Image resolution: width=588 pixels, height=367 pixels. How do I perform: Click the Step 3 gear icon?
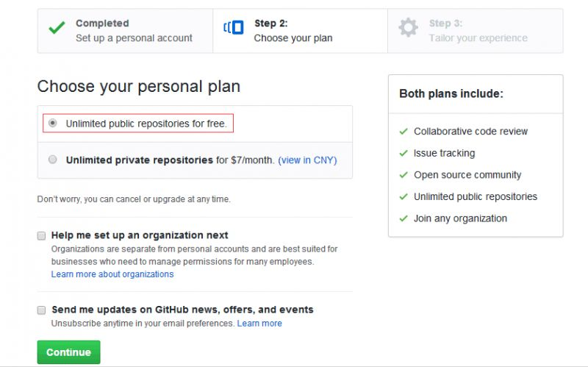[408, 27]
